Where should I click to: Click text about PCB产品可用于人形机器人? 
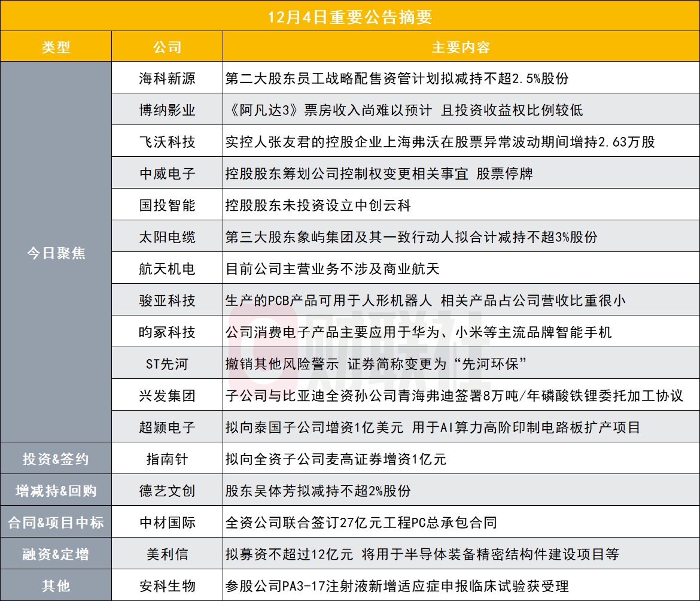(425, 300)
